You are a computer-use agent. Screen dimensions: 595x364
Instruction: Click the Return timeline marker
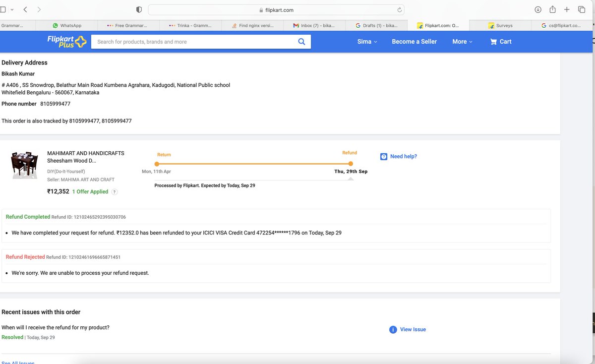point(157,164)
